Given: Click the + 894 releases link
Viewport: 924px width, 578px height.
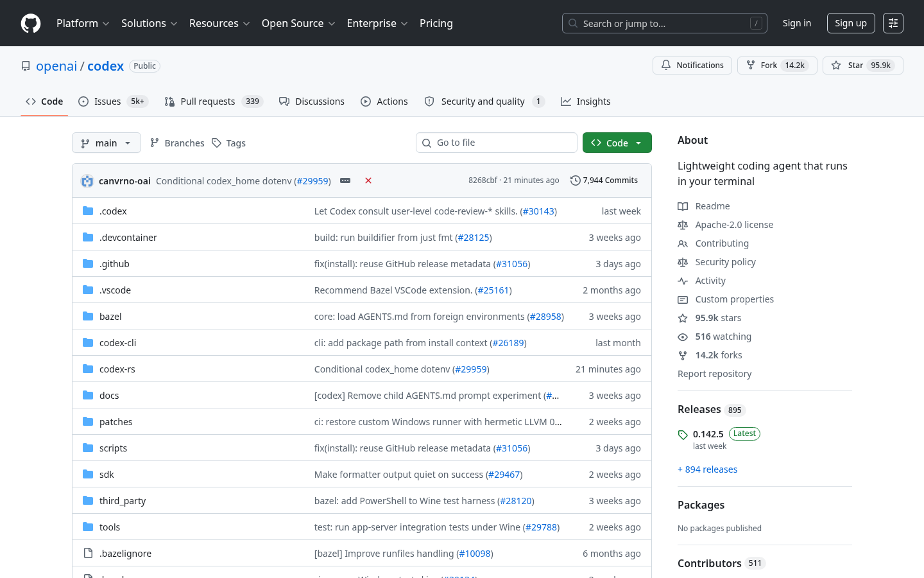Looking at the screenshot, I should [707, 469].
